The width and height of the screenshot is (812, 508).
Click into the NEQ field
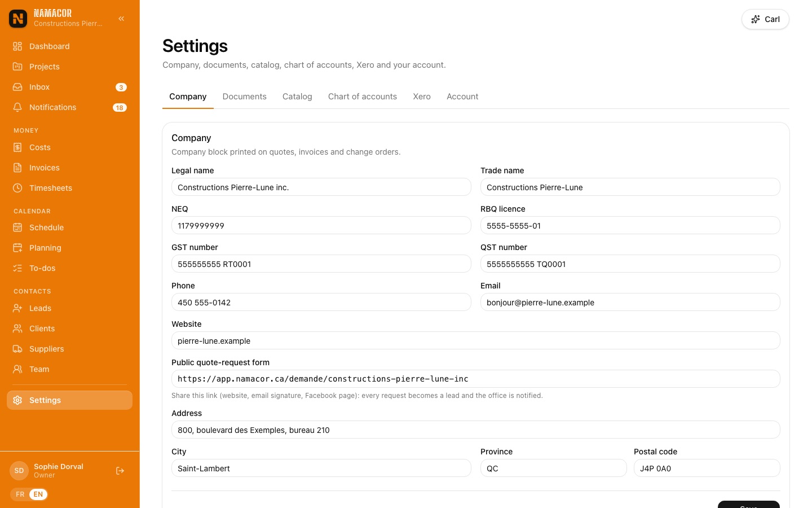pyautogui.click(x=321, y=225)
